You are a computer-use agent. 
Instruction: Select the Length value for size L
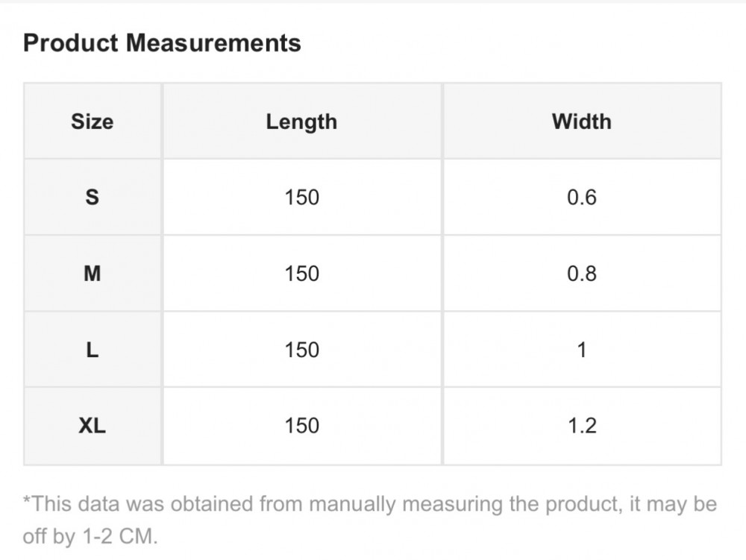click(x=301, y=350)
